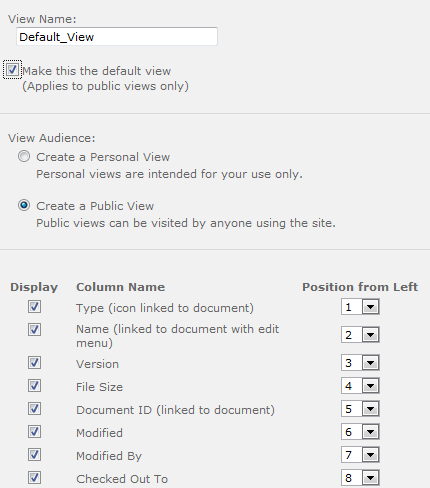Open File Size position dropdown

tap(360, 386)
